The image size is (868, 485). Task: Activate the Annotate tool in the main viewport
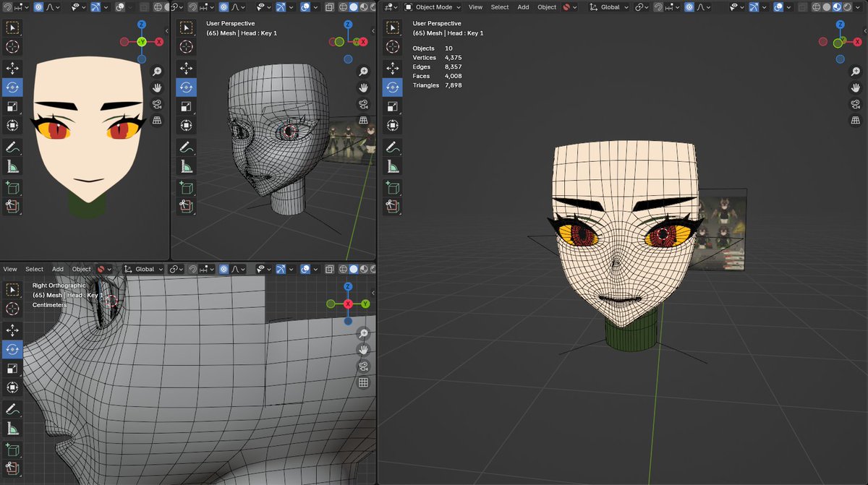coord(391,147)
